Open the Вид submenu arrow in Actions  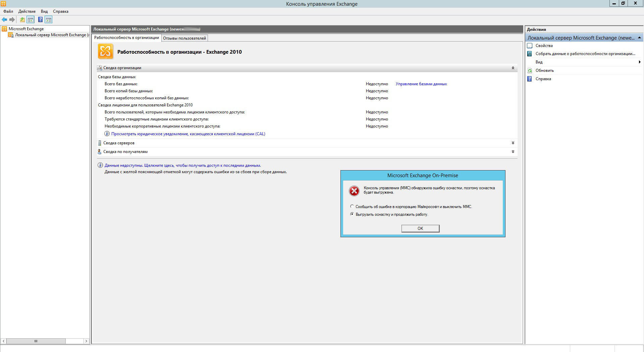(640, 62)
